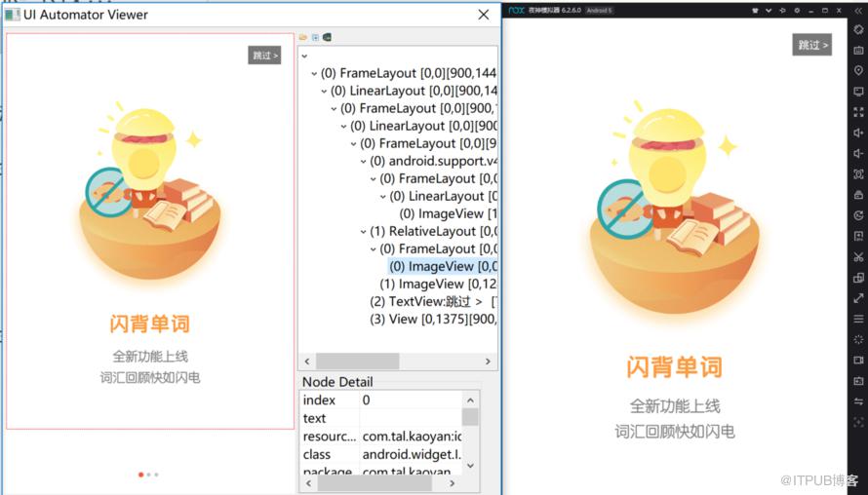Collapse FrameLayout directly under RelativeLayout
The width and height of the screenshot is (868, 495).
(x=374, y=249)
